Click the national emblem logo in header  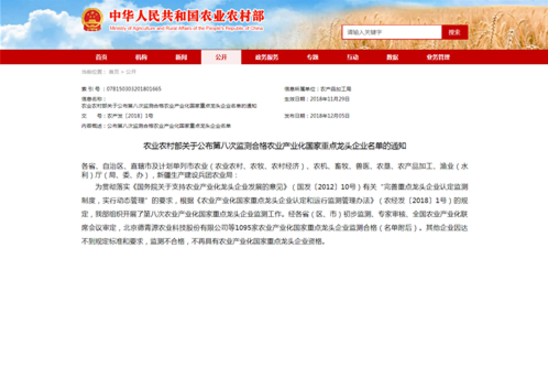[x=92, y=20]
